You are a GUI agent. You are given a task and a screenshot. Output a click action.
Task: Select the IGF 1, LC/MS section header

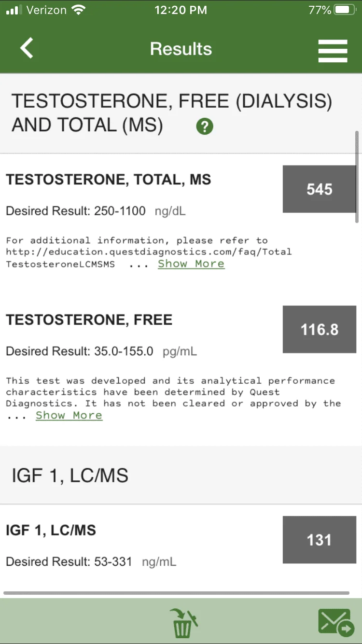pyautogui.click(x=181, y=476)
